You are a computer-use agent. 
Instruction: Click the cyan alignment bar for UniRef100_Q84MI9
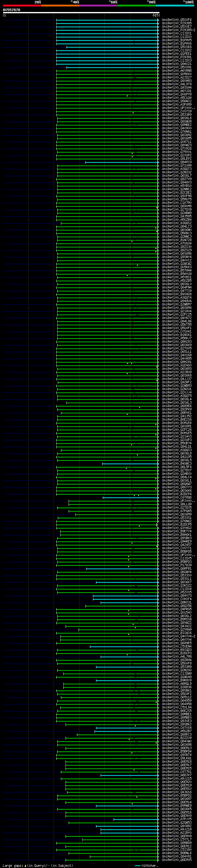point(122,162)
